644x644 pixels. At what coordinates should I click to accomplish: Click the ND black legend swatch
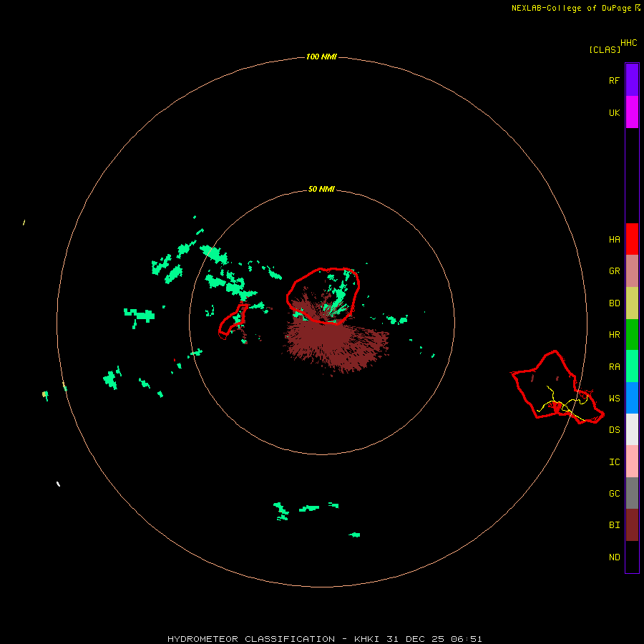pos(632,557)
